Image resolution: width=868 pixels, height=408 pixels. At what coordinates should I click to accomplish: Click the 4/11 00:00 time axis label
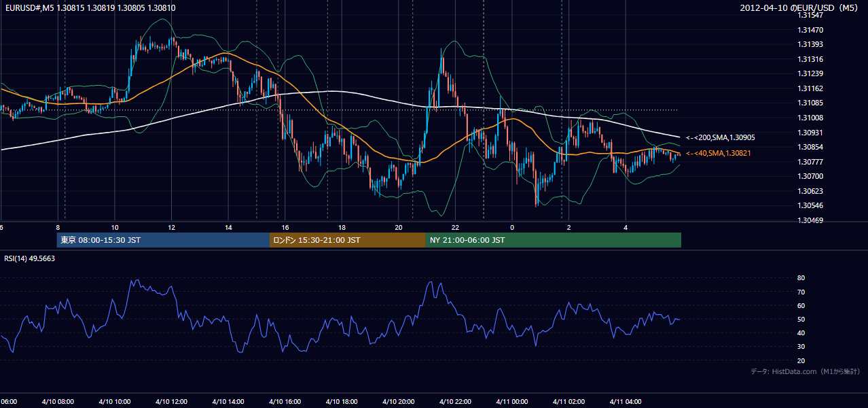pyautogui.click(x=511, y=401)
